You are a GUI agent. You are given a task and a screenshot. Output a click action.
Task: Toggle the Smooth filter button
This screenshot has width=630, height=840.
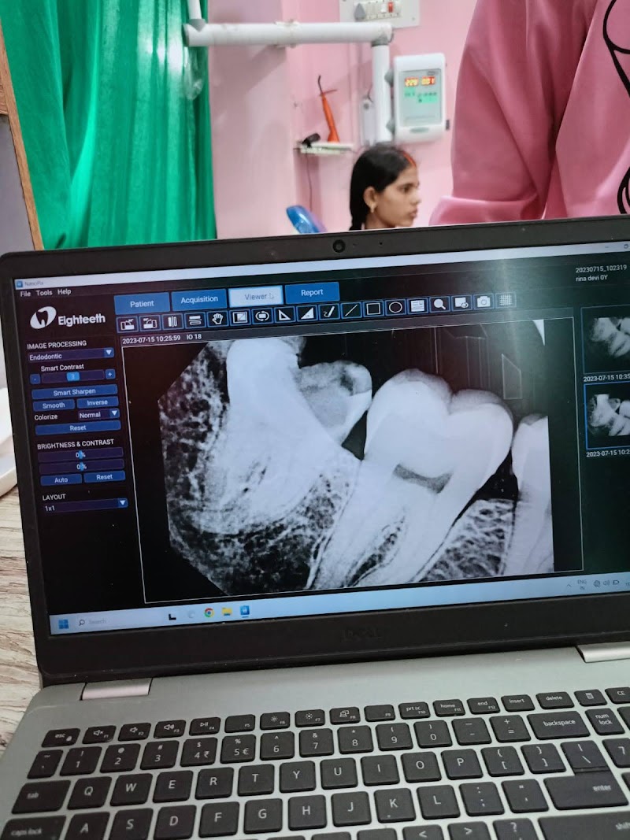pyautogui.click(x=53, y=405)
